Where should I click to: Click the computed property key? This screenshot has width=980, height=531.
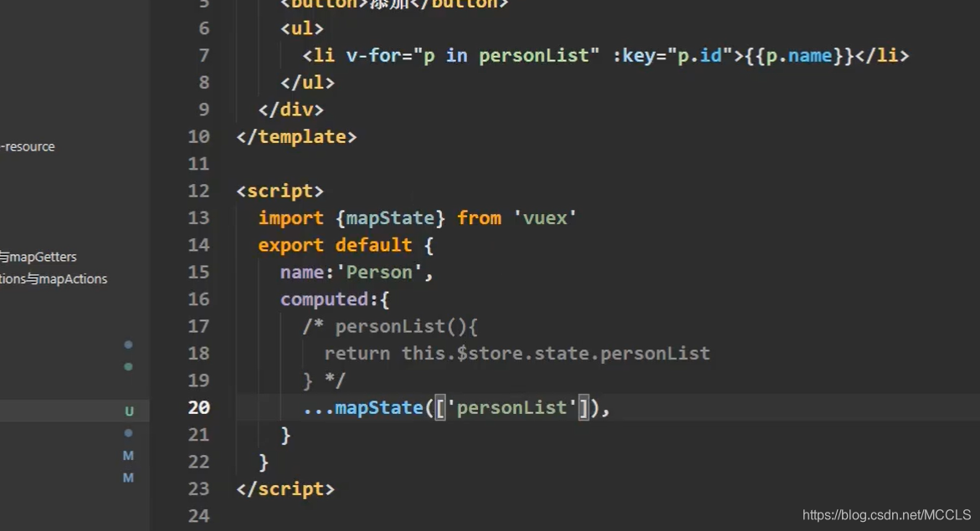[325, 299]
